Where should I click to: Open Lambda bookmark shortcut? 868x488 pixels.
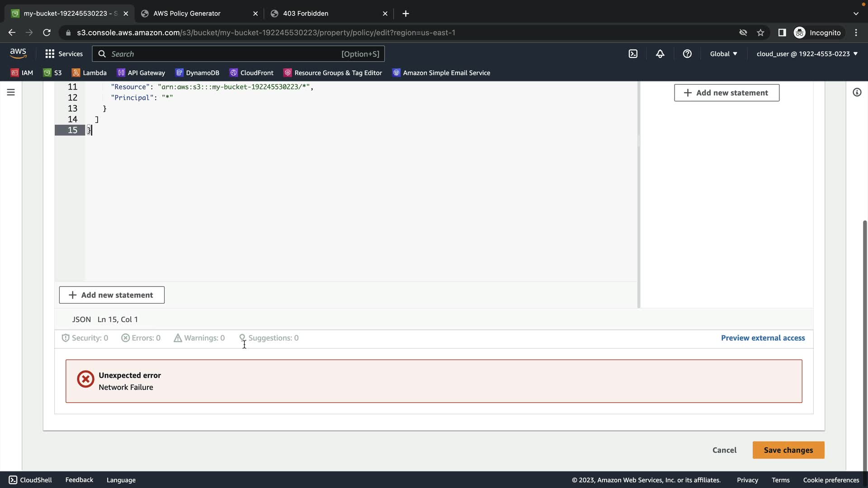pyautogui.click(x=90, y=73)
